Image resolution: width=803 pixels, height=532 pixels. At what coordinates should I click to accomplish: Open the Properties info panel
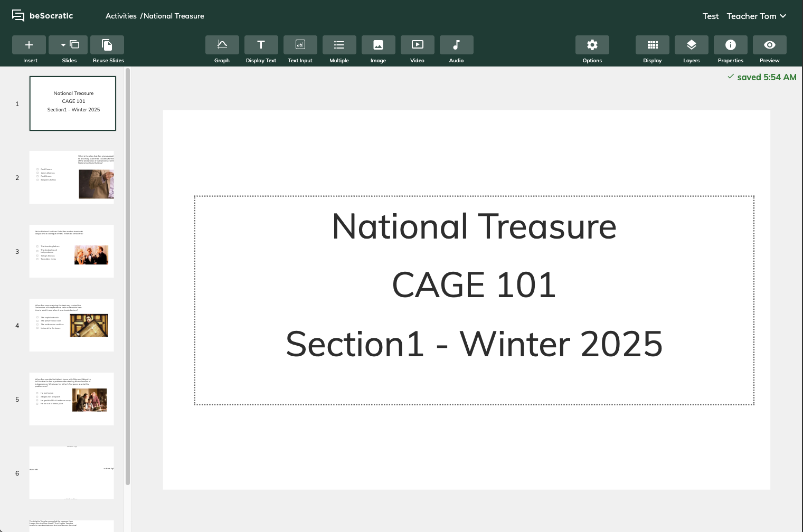tap(731, 45)
